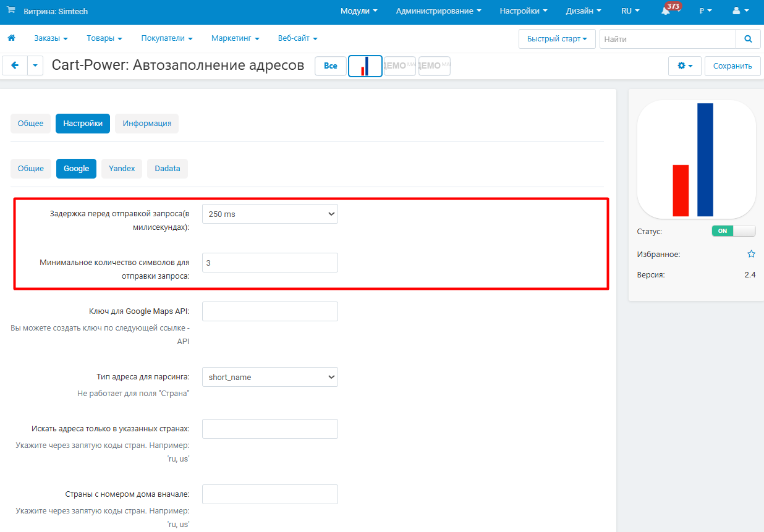Open the Товары menu

point(104,38)
